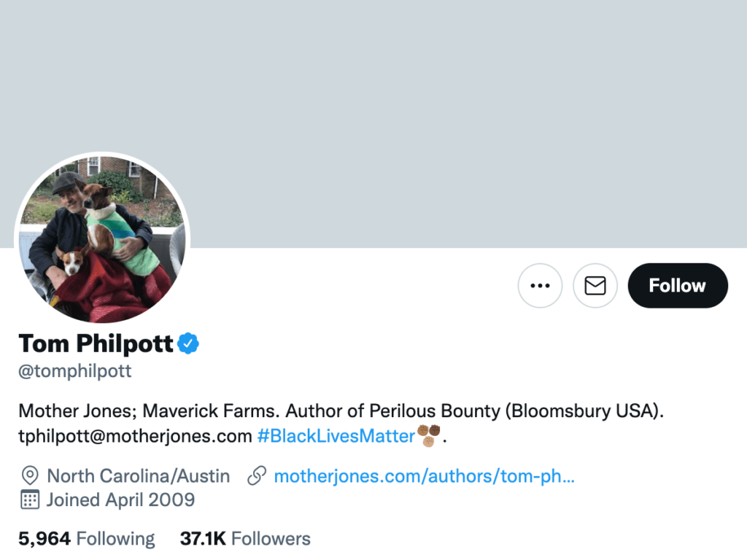
Task: Open the profile photo with dogs
Action: coord(102,239)
